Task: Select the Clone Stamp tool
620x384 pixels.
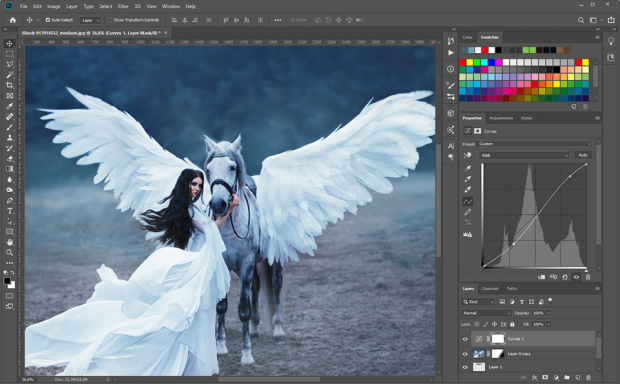Action: [x=9, y=138]
